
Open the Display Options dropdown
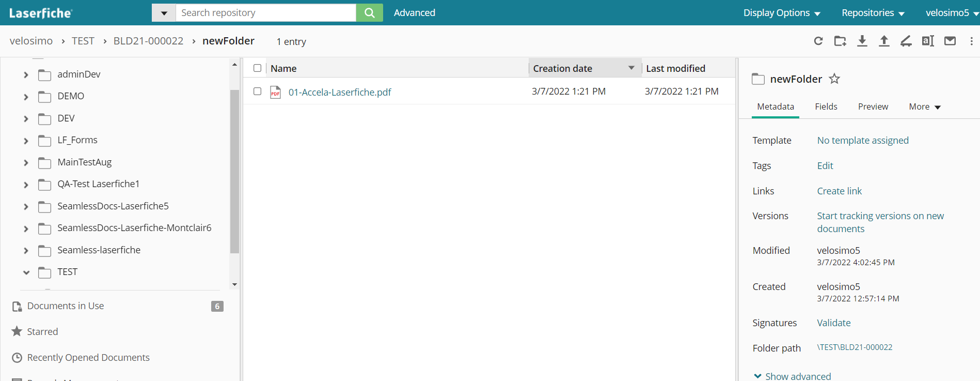coord(782,13)
